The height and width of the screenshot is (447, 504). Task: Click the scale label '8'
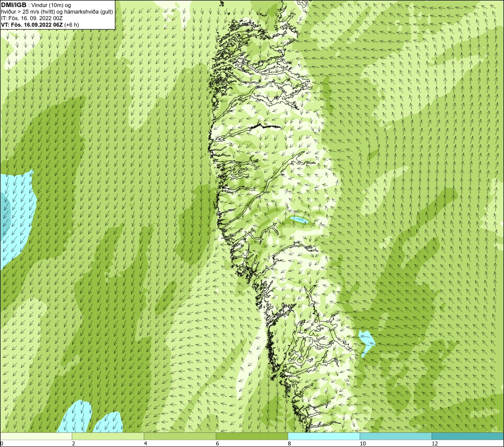point(290,443)
